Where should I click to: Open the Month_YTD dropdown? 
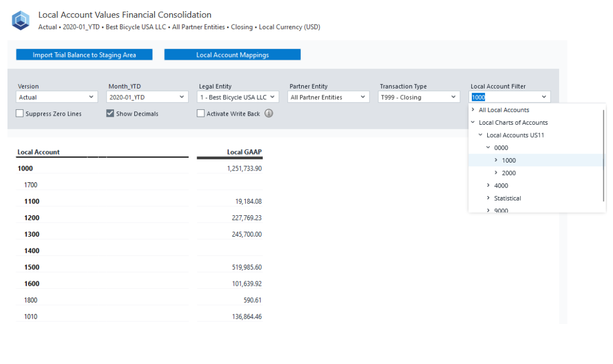click(x=147, y=97)
